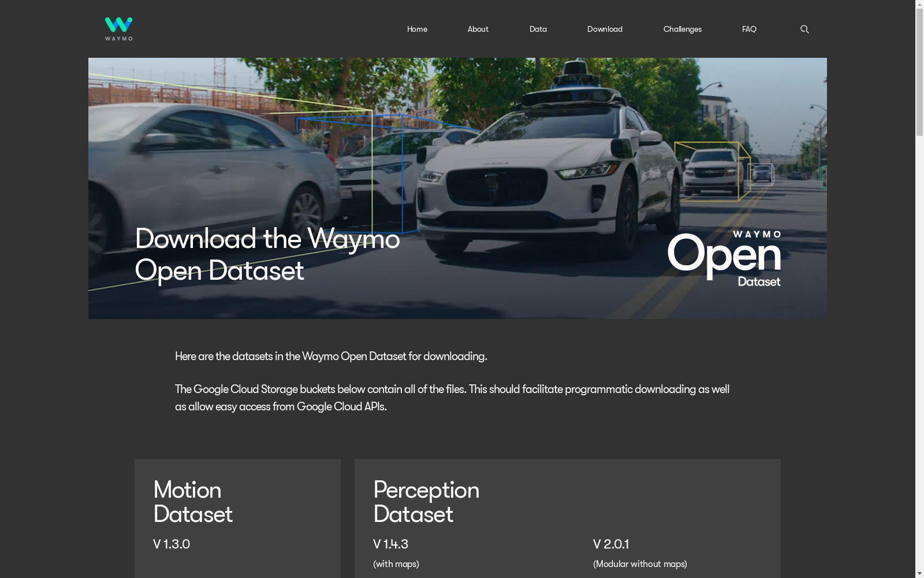Click the "(Modular without maps)" note
924x578 pixels.
640,564
